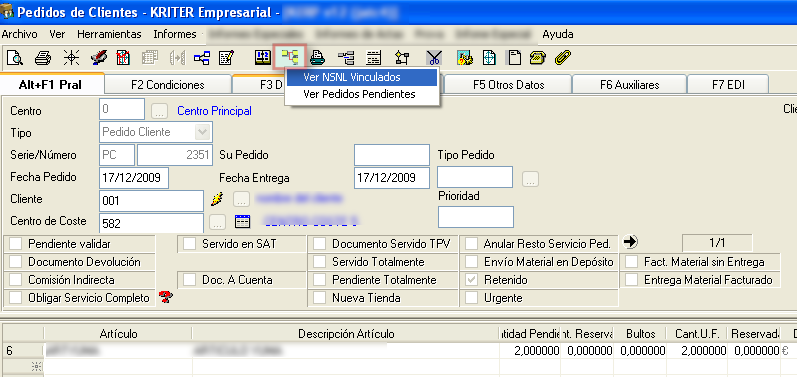This screenshot has height=377, width=797.
Task: Click the star with squares icon
Action: (402, 57)
